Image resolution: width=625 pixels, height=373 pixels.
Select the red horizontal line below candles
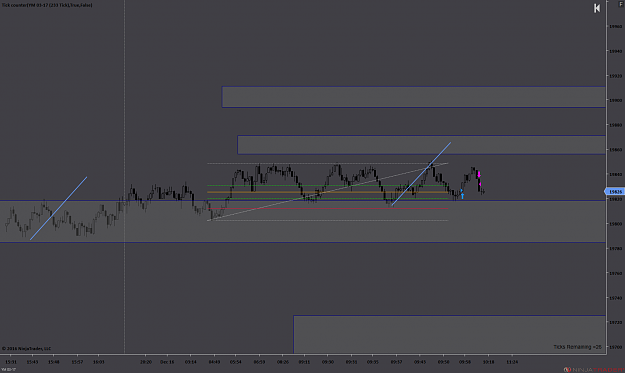[x=328, y=208]
